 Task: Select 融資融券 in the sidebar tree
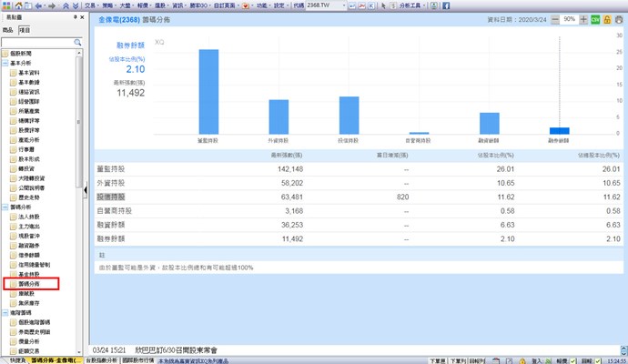(x=30, y=246)
